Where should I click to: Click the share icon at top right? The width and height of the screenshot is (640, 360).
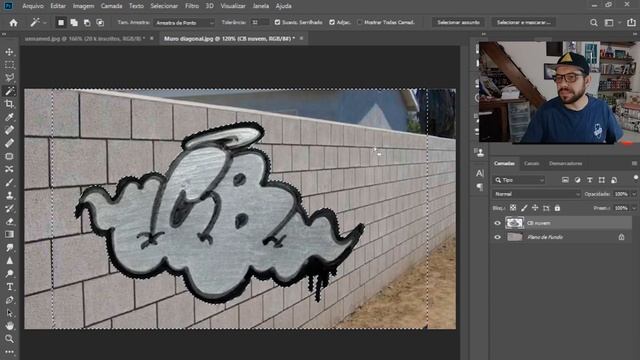coord(631,23)
